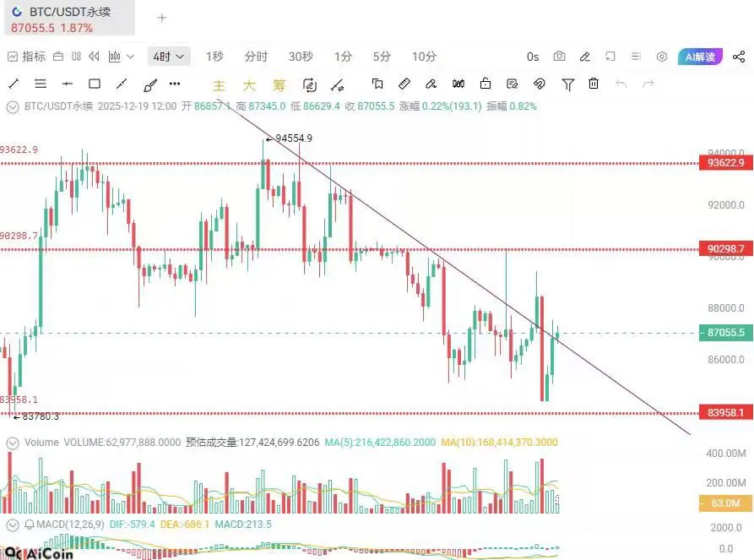Click the pencil drawing toggle icon

(585, 57)
